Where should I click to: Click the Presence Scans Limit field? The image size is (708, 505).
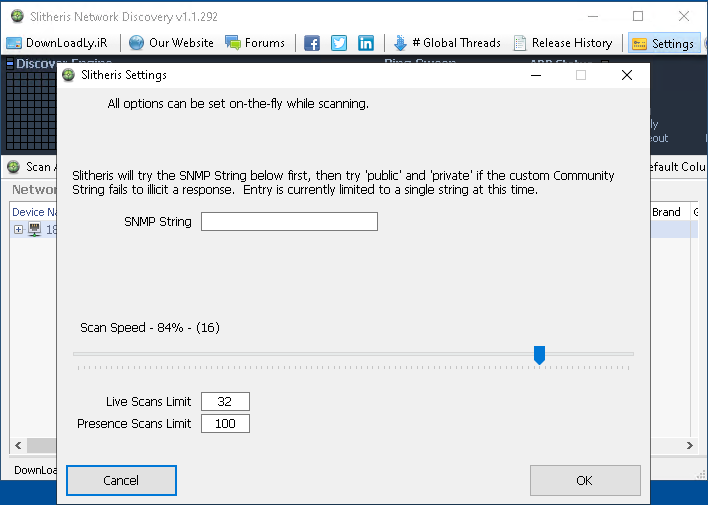pos(225,424)
